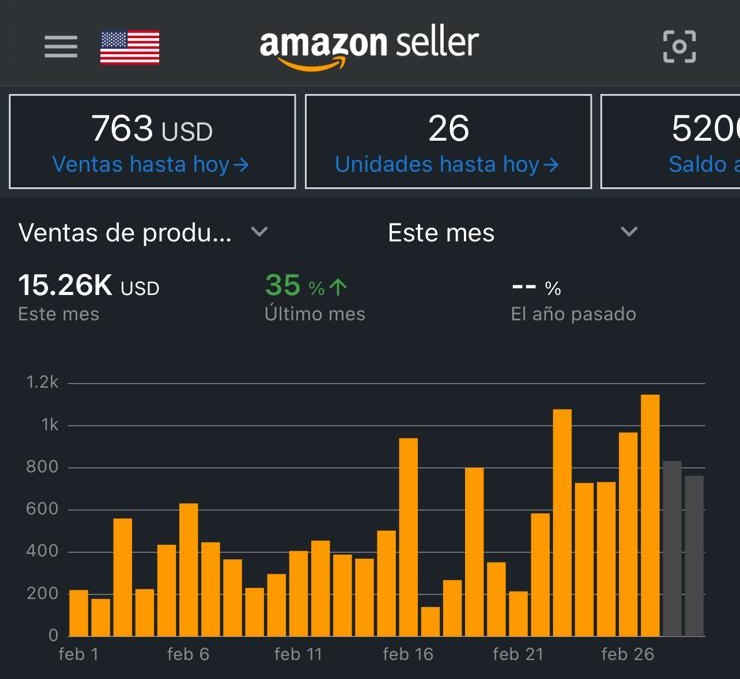Tap the green up-arrow trend icon

tap(338, 288)
